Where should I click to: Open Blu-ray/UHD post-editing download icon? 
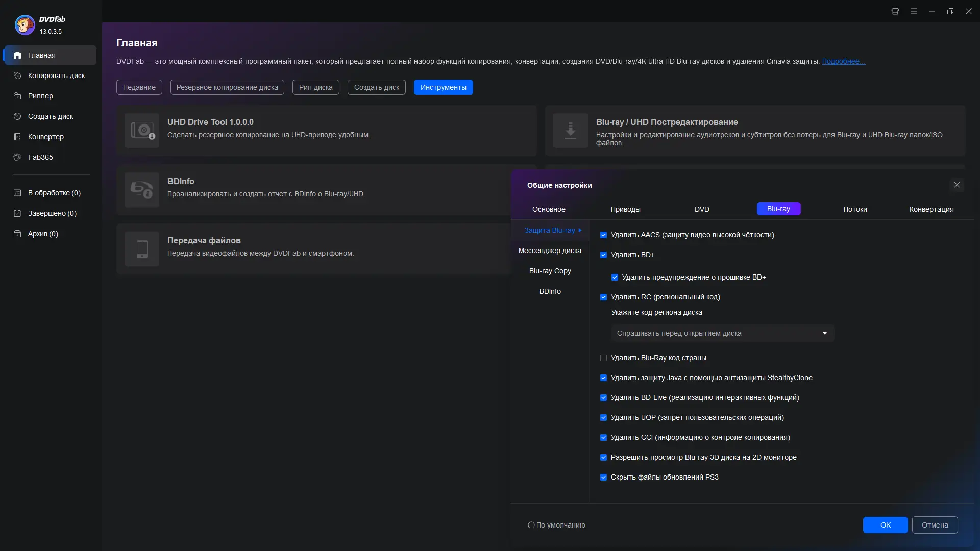tap(570, 131)
